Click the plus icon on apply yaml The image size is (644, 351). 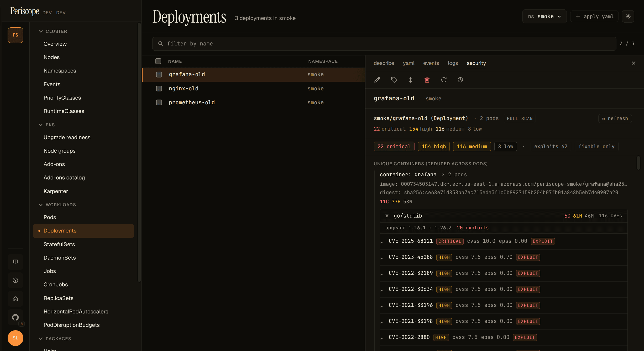tap(578, 16)
